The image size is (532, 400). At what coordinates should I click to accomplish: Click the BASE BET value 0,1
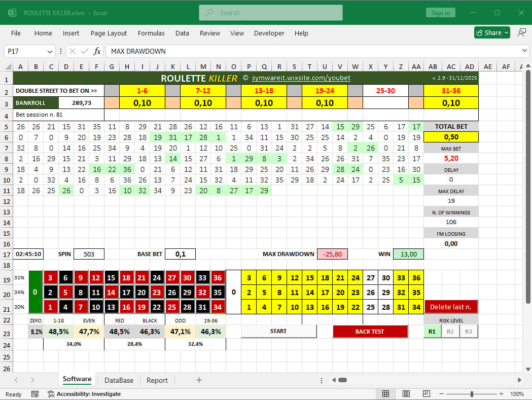(x=180, y=254)
